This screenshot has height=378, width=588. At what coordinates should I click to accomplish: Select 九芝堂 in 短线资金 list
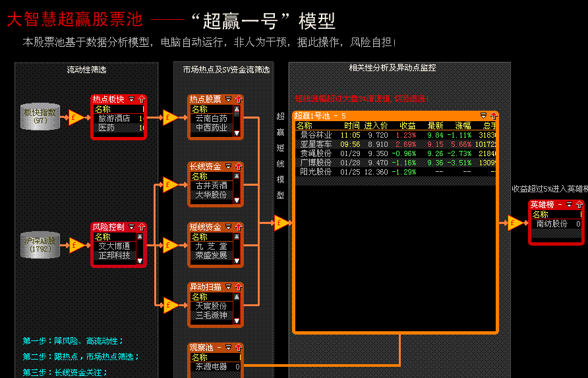pyautogui.click(x=212, y=246)
